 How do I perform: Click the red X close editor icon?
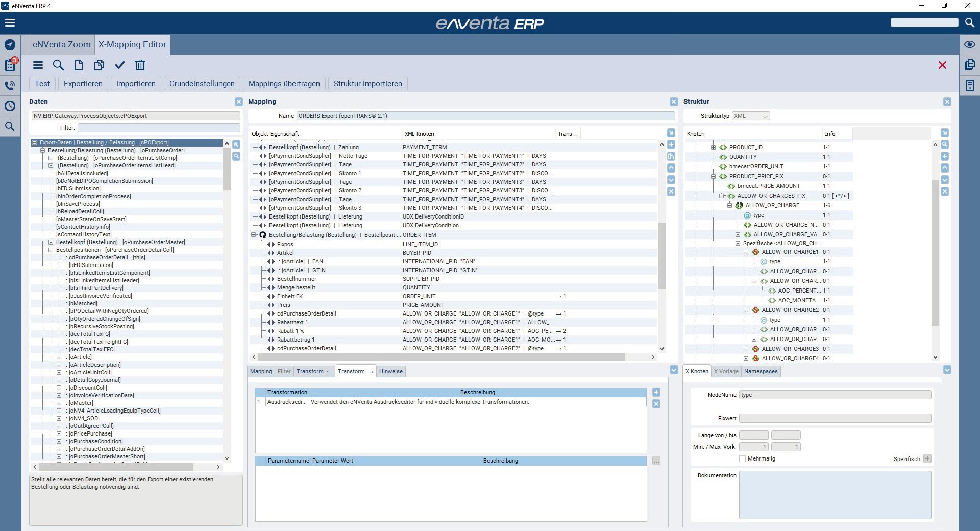coord(942,65)
